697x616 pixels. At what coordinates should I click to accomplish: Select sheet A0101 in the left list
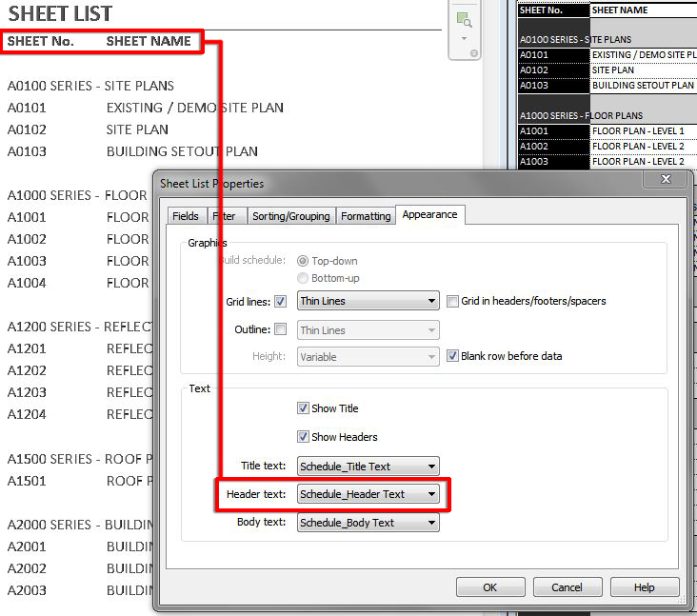pyautogui.click(x=27, y=108)
